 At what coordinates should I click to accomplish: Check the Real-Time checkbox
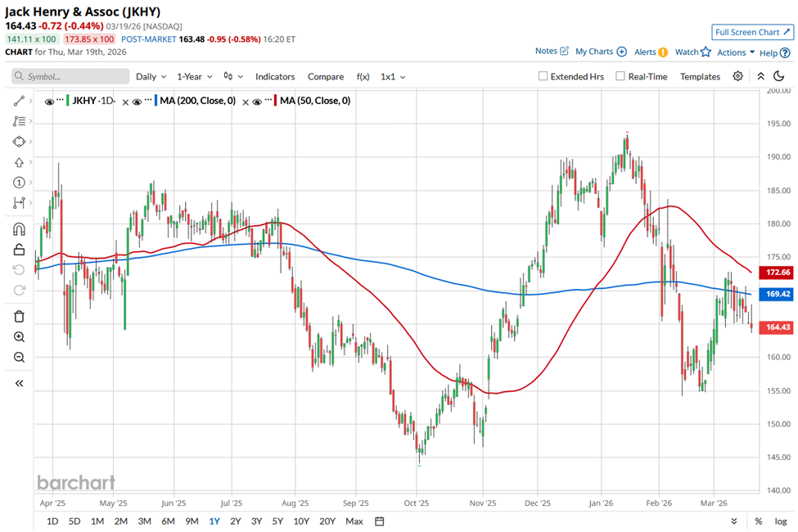[x=620, y=76]
